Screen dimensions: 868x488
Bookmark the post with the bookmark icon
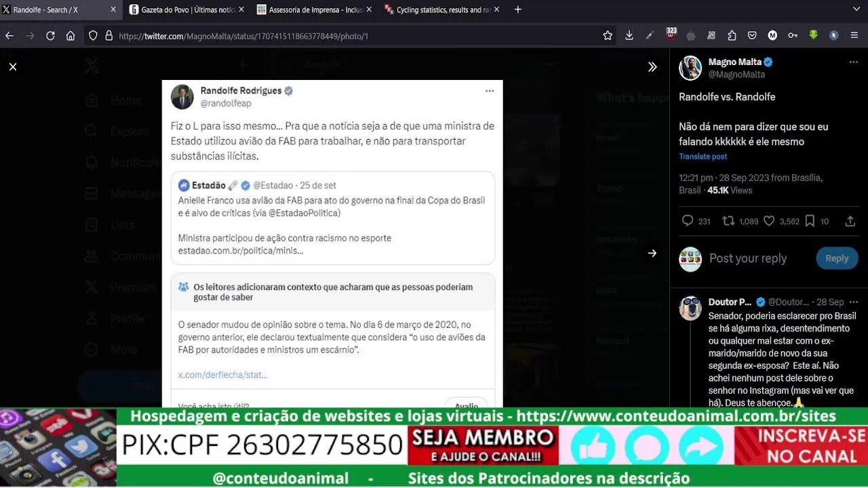tap(810, 221)
